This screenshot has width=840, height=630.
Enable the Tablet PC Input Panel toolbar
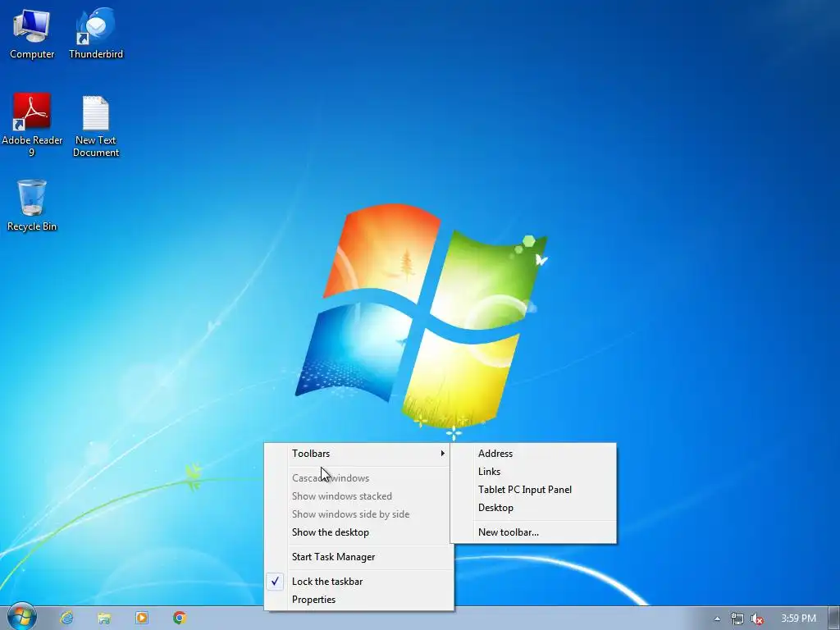click(x=533, y=490)
